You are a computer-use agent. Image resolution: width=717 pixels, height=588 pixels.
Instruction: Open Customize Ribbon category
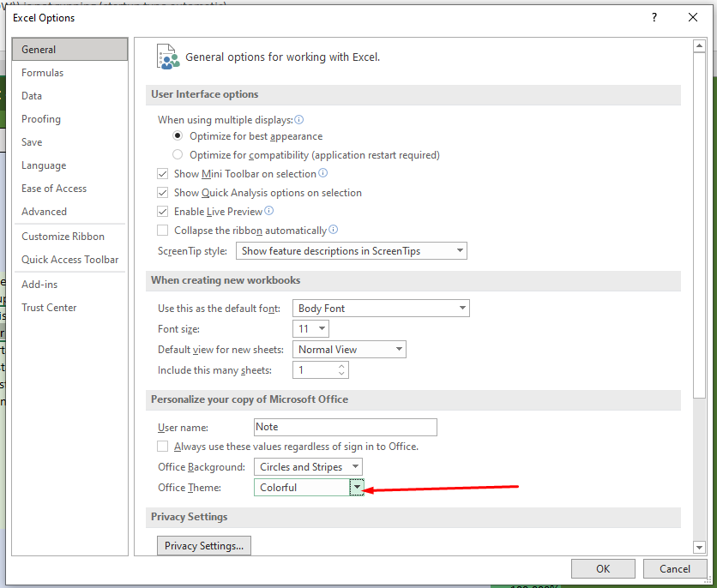(x=70, y=237)
